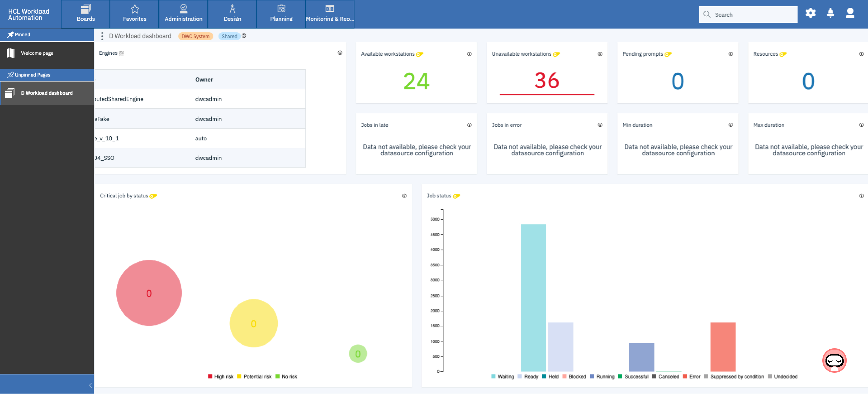The height and width of the screenshot is (394, 868).
Task: Click info icon on Critical job widget
Action: click(404, 196)
